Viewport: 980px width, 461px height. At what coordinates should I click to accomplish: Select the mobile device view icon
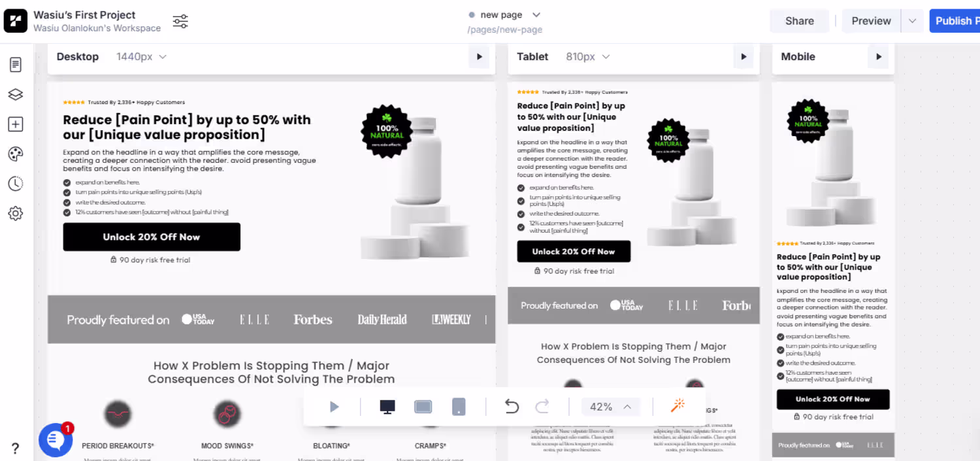tap(459, 407)
